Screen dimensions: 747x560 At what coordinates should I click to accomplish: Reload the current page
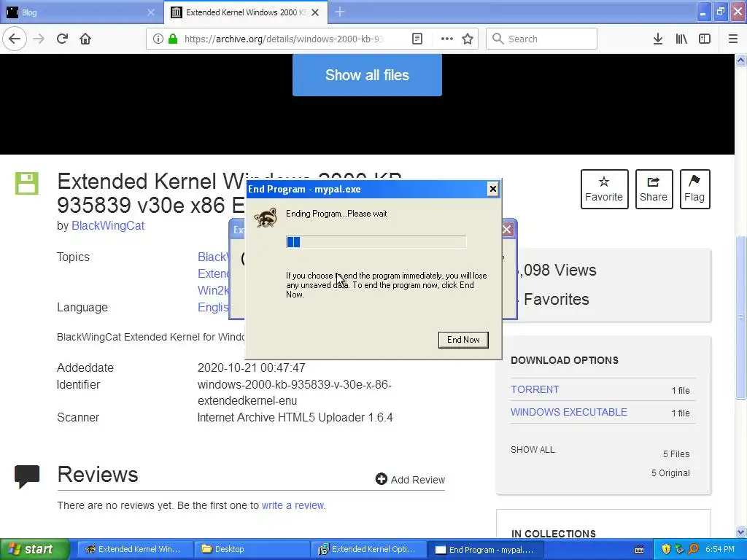pos(62,39)
